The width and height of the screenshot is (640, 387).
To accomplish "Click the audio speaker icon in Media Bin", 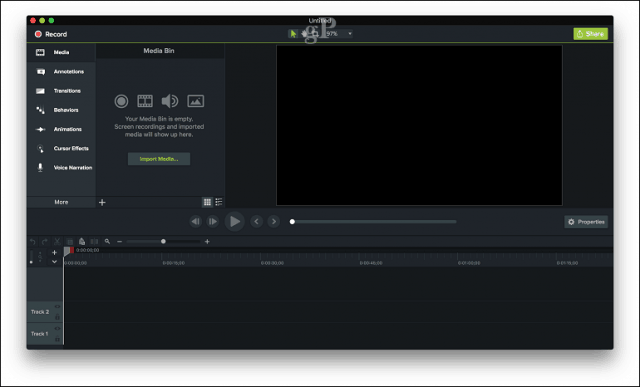I will pos(170,101).
